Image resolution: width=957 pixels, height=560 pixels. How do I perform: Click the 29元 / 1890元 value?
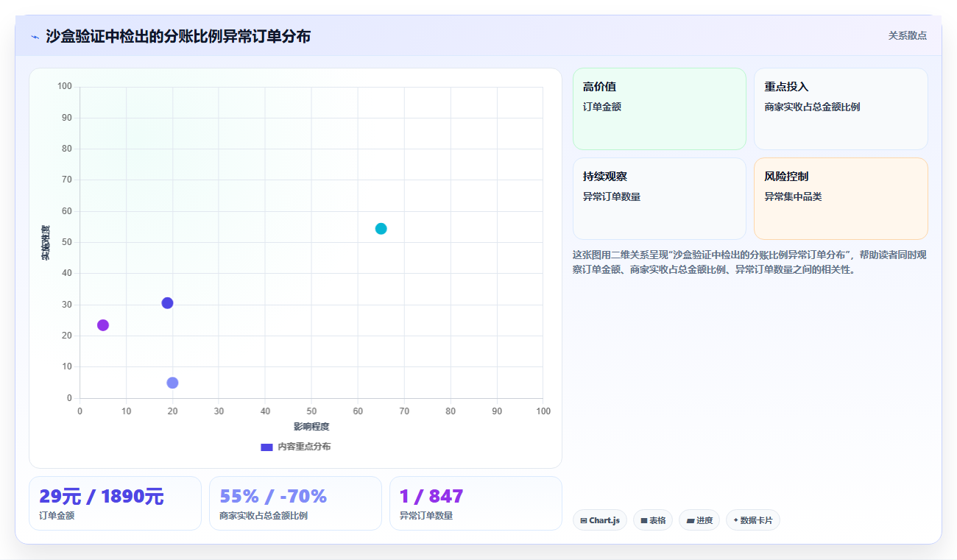[102, 497]
